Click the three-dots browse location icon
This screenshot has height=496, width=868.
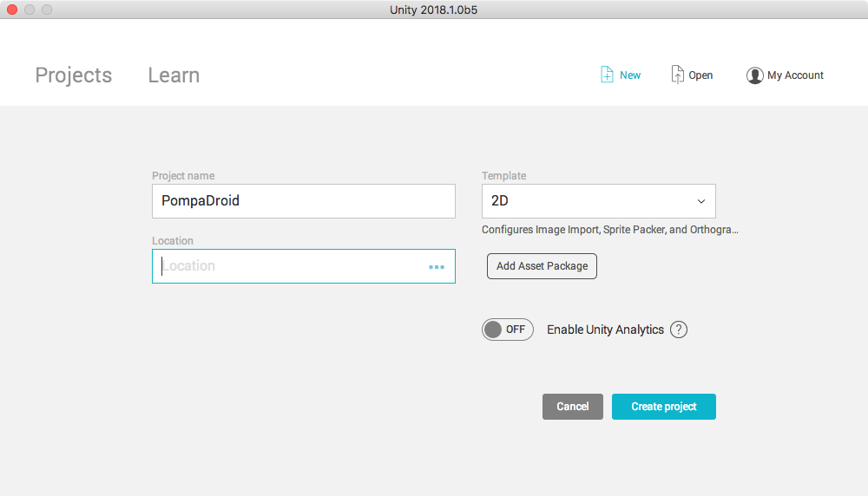click(437, 267)
